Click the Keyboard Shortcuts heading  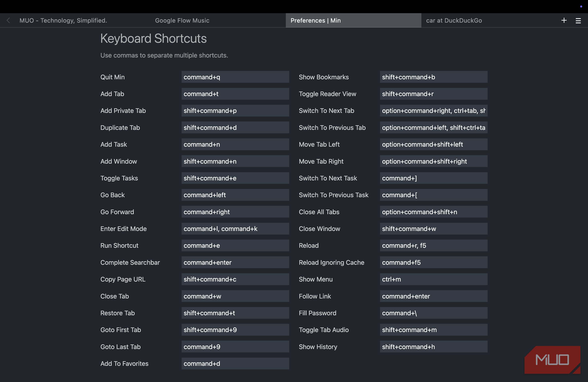153,39
